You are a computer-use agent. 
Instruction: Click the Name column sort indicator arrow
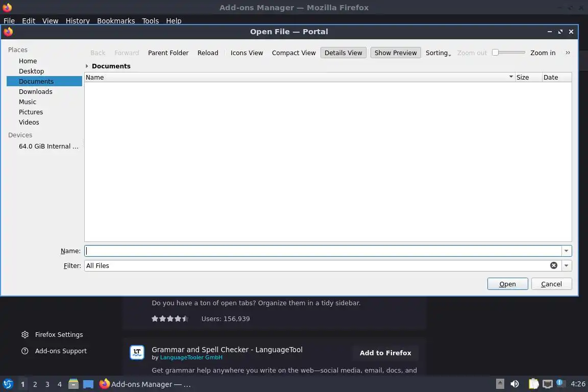click(x=511, y=77)
